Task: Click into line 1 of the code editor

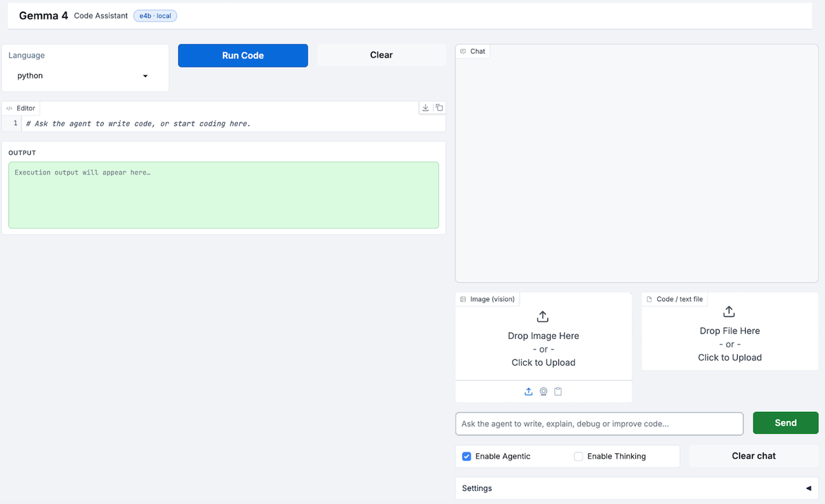Action: pos(234,124)
